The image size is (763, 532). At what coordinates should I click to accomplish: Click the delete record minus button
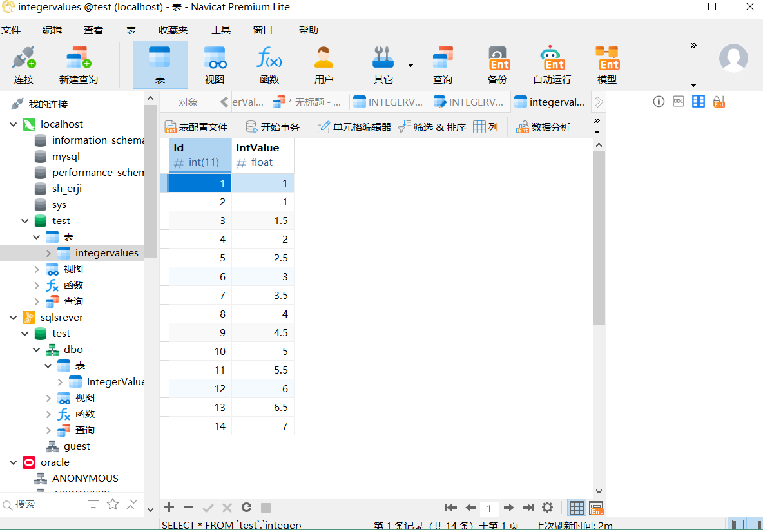pyautogui.click(x=188, y=508)
